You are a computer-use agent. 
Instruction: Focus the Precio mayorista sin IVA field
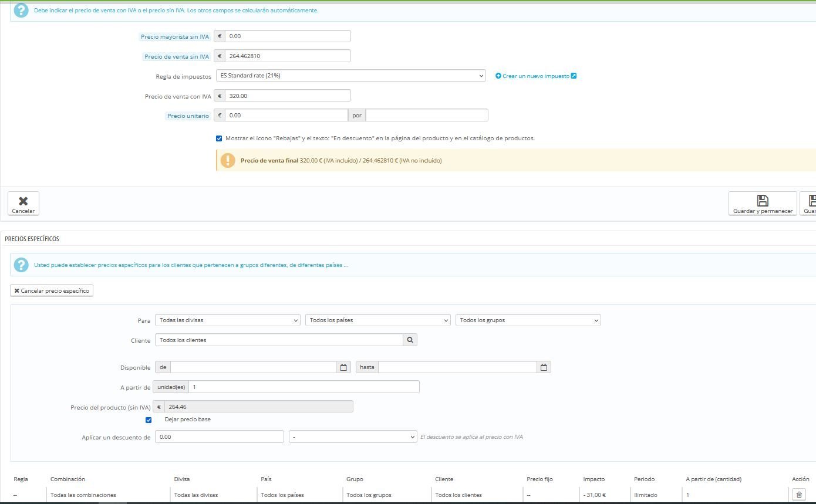click(x=287, y=36)
